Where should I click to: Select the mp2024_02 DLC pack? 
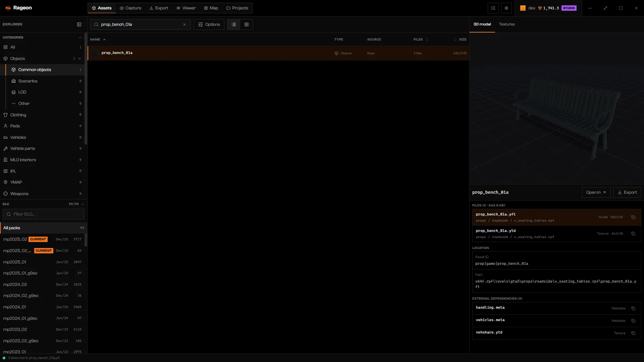click(x=42, y=285)
